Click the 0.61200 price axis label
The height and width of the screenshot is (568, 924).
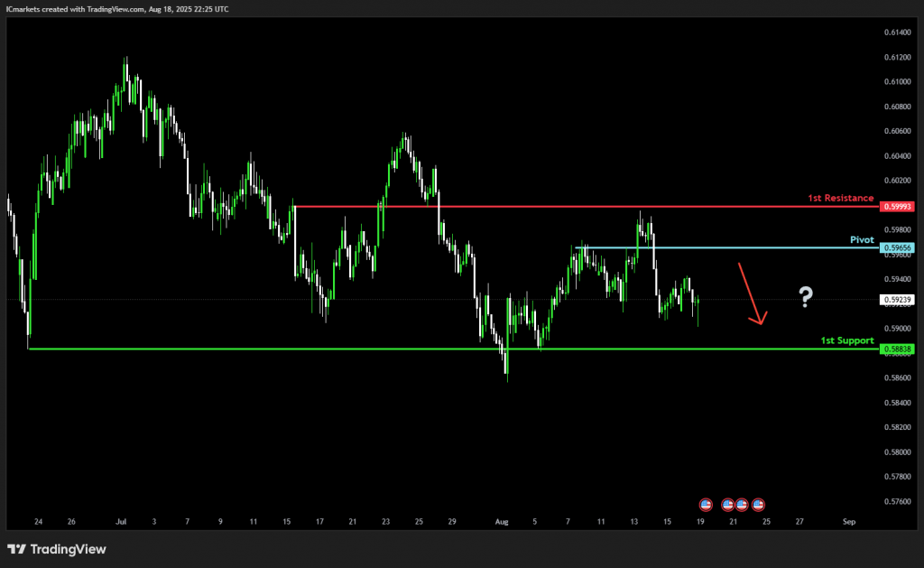point(897,57)
